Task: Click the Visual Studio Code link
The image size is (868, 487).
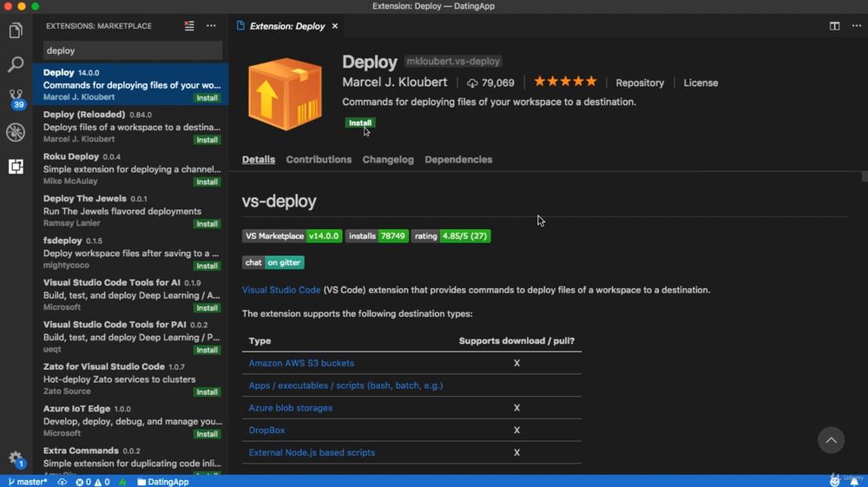Action: (281, 290)
